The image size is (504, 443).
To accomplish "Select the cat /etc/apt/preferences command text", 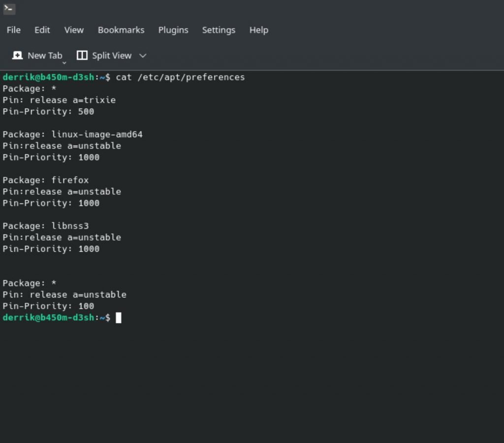I will [180, 77].
